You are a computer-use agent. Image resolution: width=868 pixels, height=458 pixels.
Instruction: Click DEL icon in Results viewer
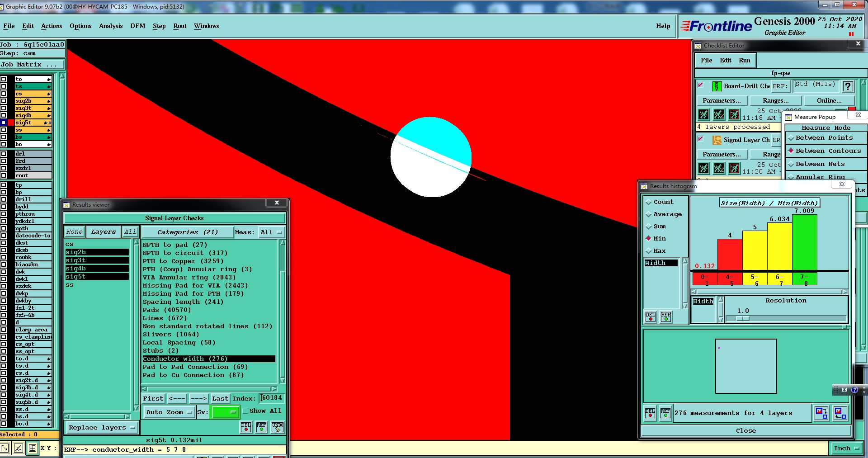(x=246, y=427)
